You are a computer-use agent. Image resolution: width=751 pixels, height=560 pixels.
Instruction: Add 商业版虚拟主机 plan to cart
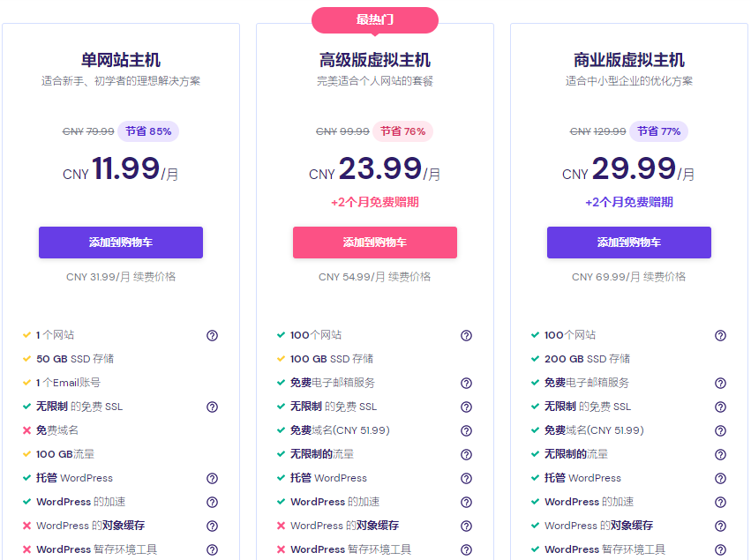[x=629, y=243]
